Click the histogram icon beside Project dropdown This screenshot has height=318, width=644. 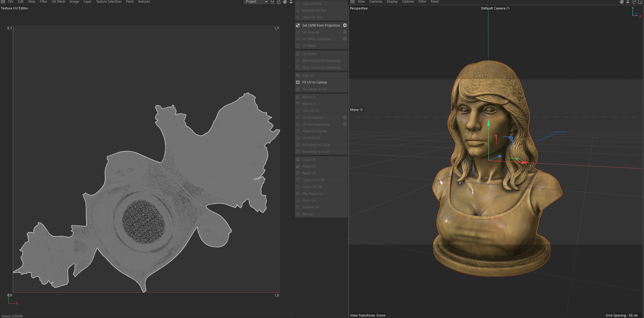click(273, 2)
